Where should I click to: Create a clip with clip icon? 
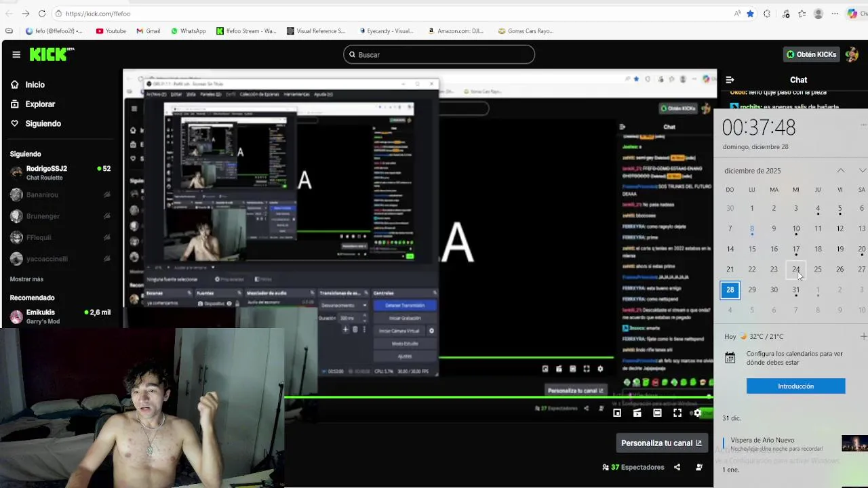pyautogui.click(x=637, y=413)
